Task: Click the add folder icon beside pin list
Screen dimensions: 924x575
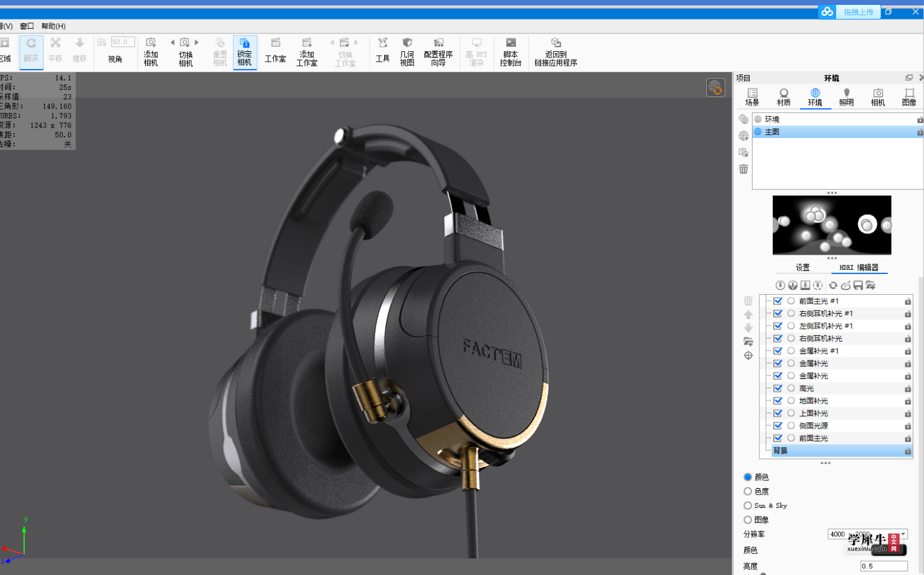Action: [x=748, y=342]
